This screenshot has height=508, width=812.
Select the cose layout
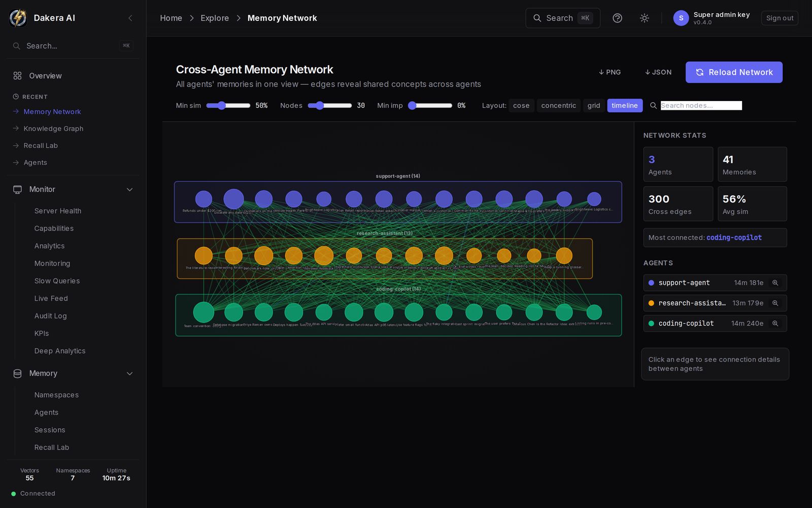521,106
